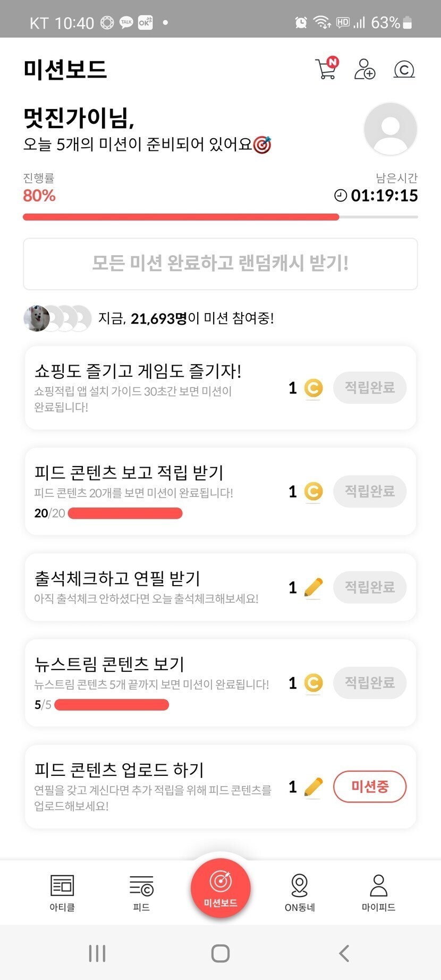The width and height of the screenshot is (441, 980).
Task: Tap the add friend icon
Action: point(364,69)
